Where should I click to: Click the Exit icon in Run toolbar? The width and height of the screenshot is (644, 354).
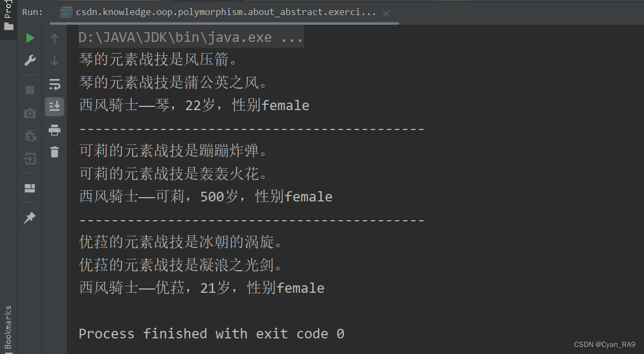click(30, 159)
